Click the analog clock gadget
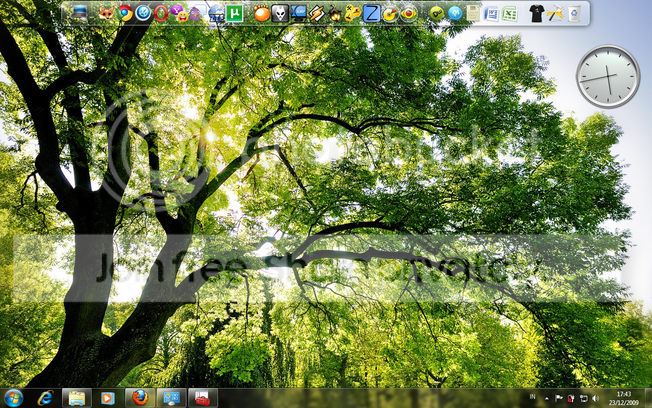The width and height of the screenshot is (652, 408). (608, 77)
